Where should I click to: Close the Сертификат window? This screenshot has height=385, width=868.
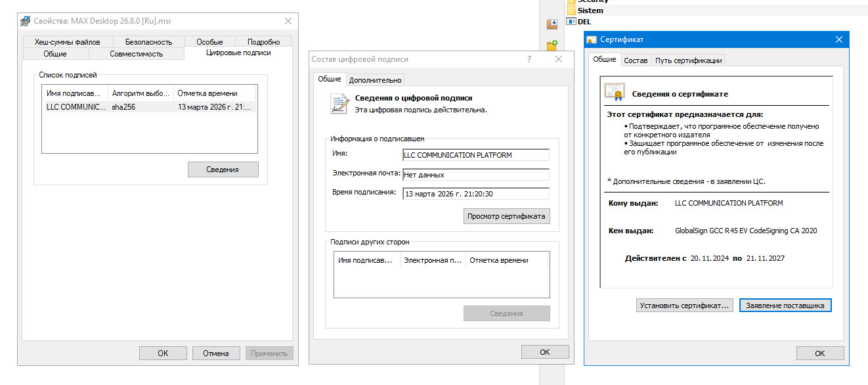pyautogui.click(x=838, y=39)
